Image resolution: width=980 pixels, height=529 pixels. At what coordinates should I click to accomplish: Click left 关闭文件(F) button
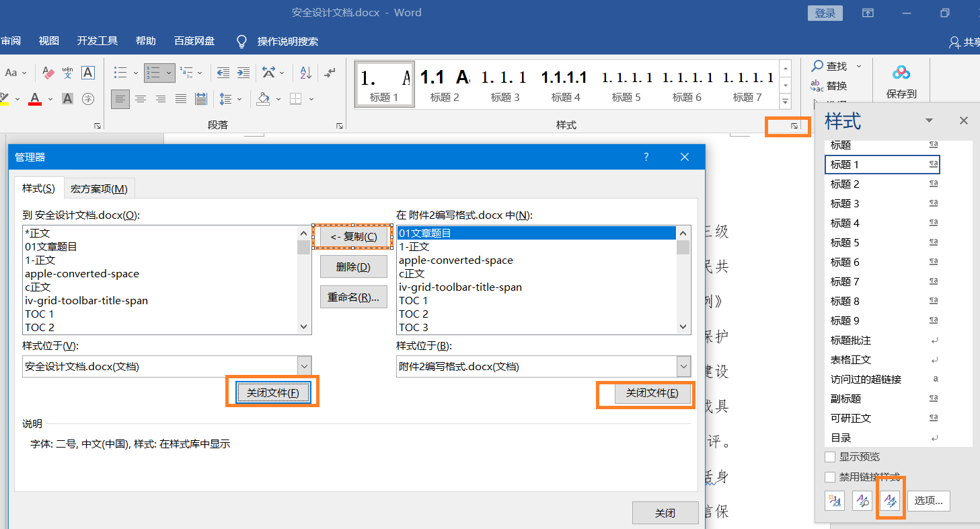272,392
